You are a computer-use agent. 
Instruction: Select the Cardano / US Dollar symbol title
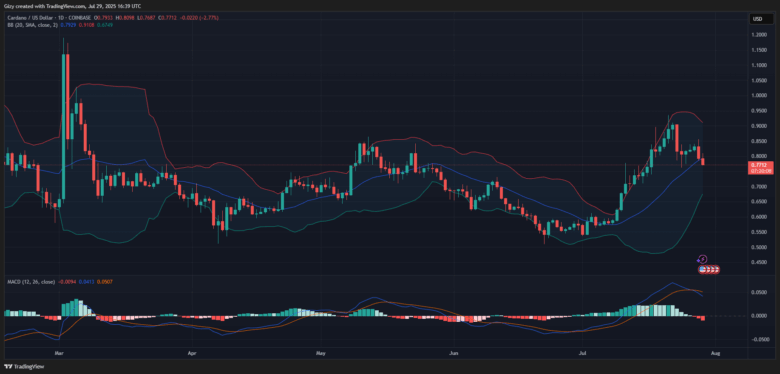(x=31, y=18)
